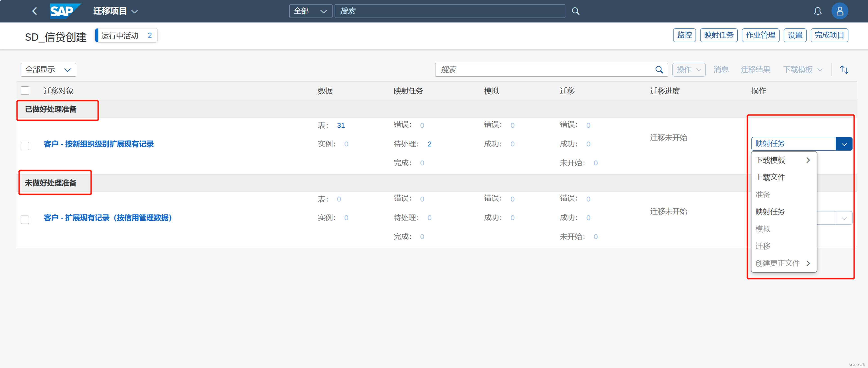Open the SAP logo home link

tap(65, 11)
